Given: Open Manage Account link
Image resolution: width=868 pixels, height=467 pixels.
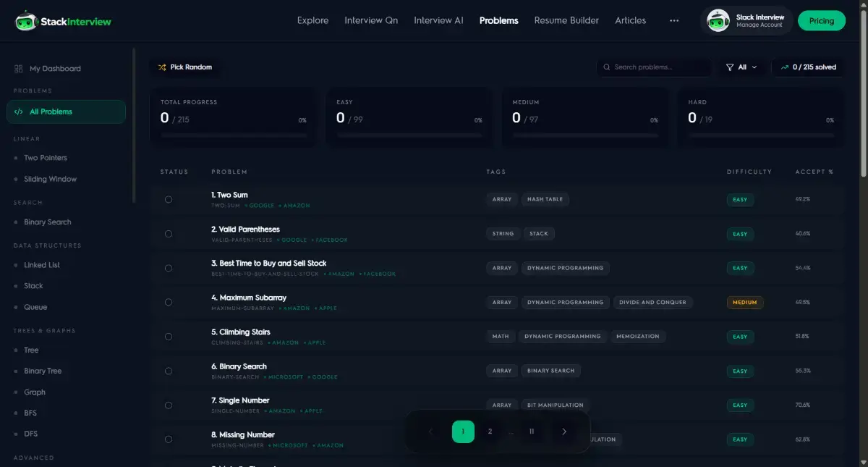Looking at the screenshot, I should coord(759,25).
